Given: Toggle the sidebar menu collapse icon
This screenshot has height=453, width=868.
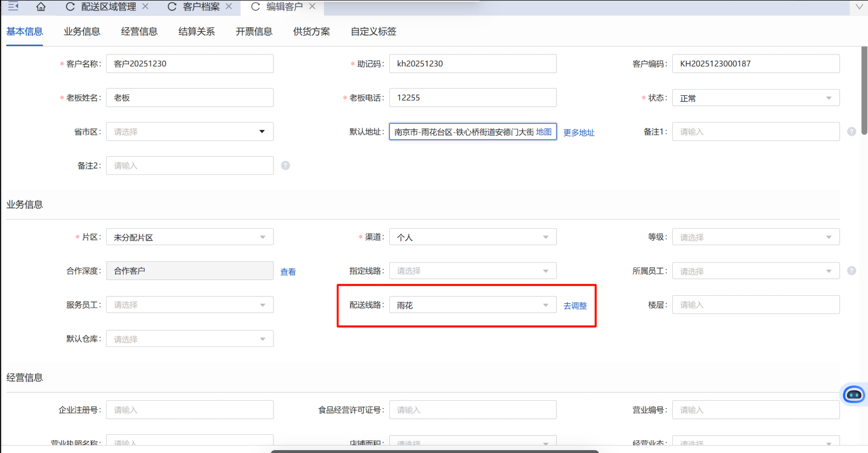Looking at the screenshot, I should [13, 7].
